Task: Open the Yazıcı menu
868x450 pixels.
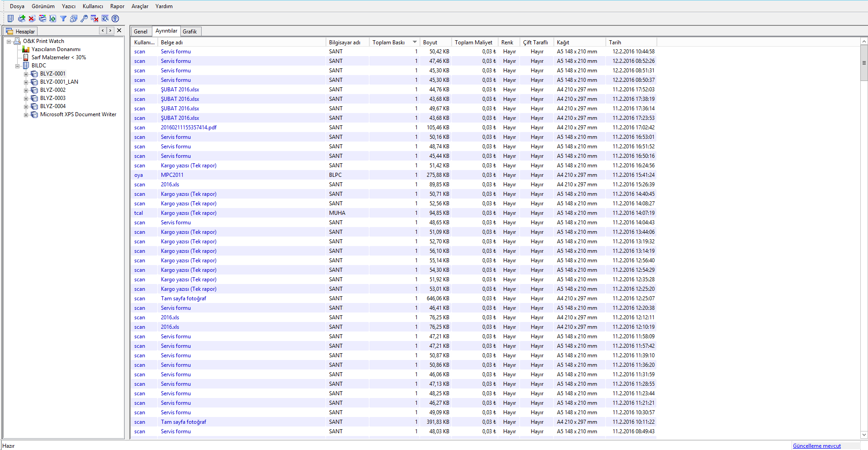Action: click(69, 6)
